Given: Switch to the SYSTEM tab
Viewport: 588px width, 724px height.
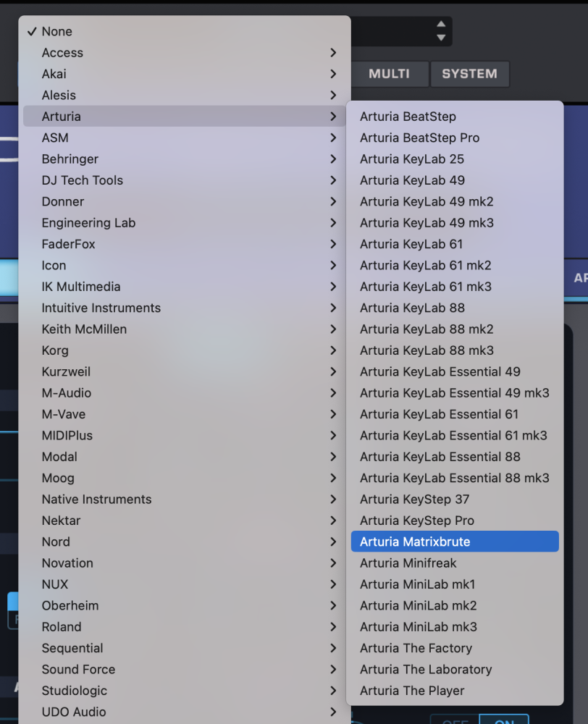Looking at the screenshot, I should tap(470, 74).
